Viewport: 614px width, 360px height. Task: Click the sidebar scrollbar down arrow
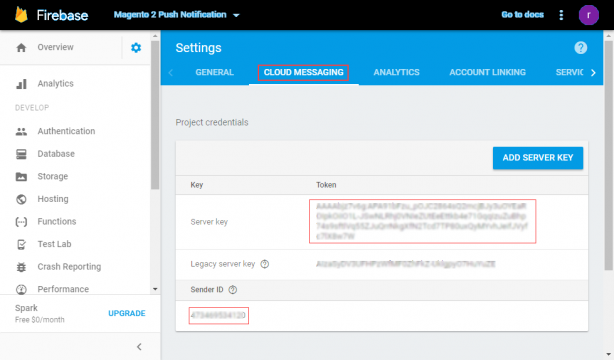click(155, 289)
